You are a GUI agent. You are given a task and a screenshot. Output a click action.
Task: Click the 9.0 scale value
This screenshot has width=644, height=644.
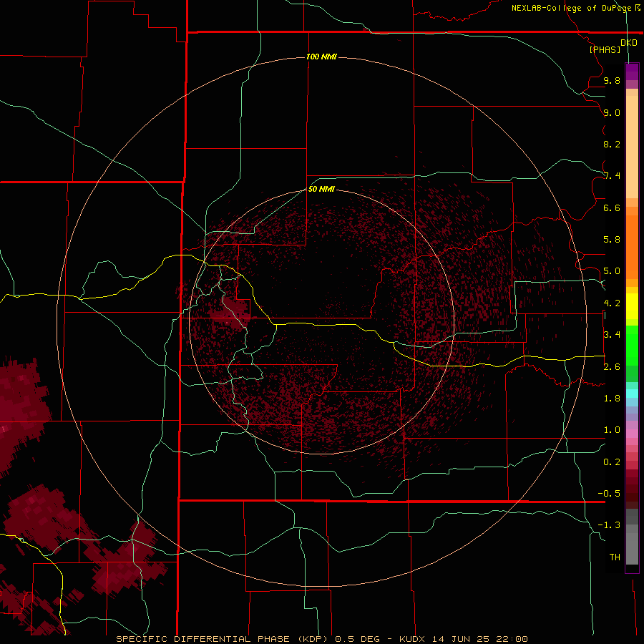pyautogui.click(x=612, y=112)
